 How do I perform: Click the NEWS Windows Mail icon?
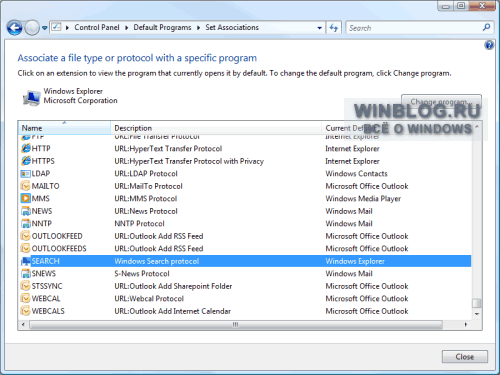pos(26,211)
